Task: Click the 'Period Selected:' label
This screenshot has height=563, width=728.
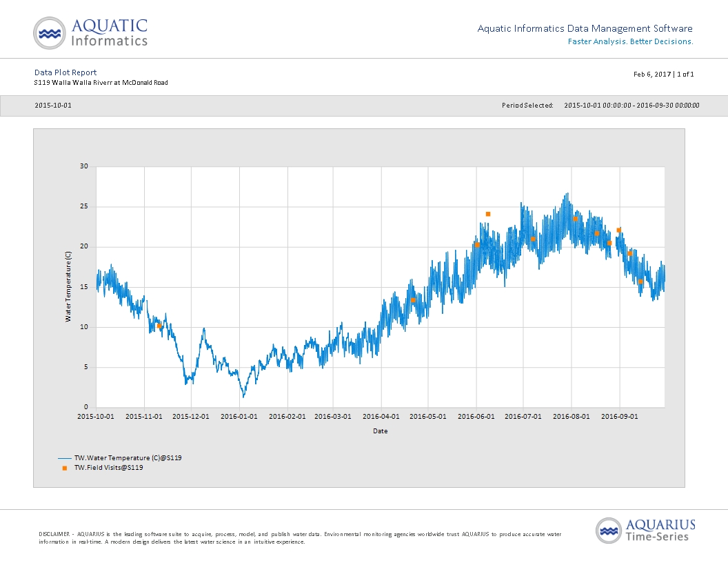Action: (x=527, y=106)
